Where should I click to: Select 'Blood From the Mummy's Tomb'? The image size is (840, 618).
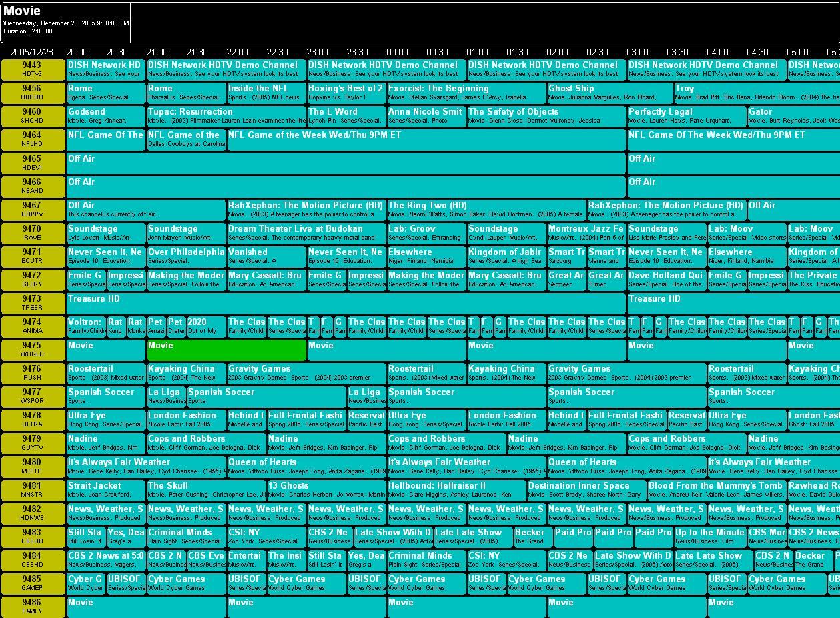(x=717, y=491)
